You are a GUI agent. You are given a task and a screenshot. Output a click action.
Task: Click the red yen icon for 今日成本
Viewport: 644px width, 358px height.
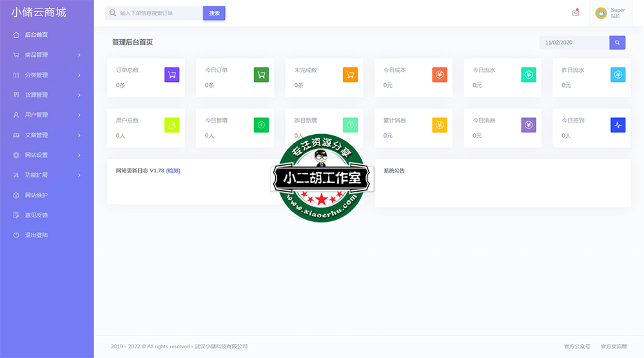(x=439, y=75)
